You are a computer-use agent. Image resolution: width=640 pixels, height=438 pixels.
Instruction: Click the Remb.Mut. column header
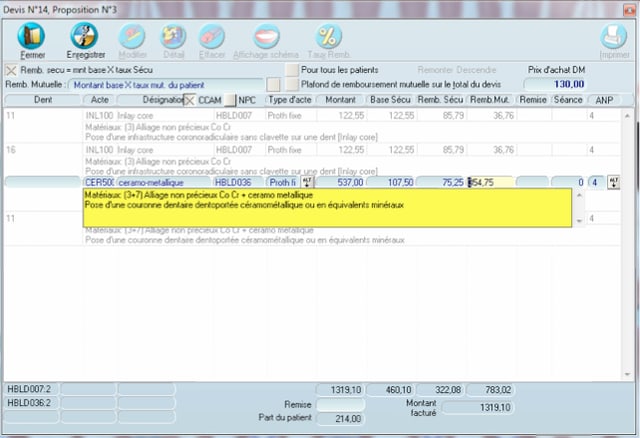pos(490,100)
